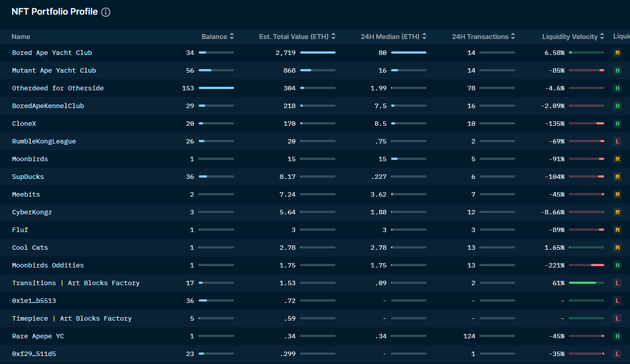Click the H badge on the BoredApeKennelClub row
Viewport: 630px width, 364px height.
617,106
